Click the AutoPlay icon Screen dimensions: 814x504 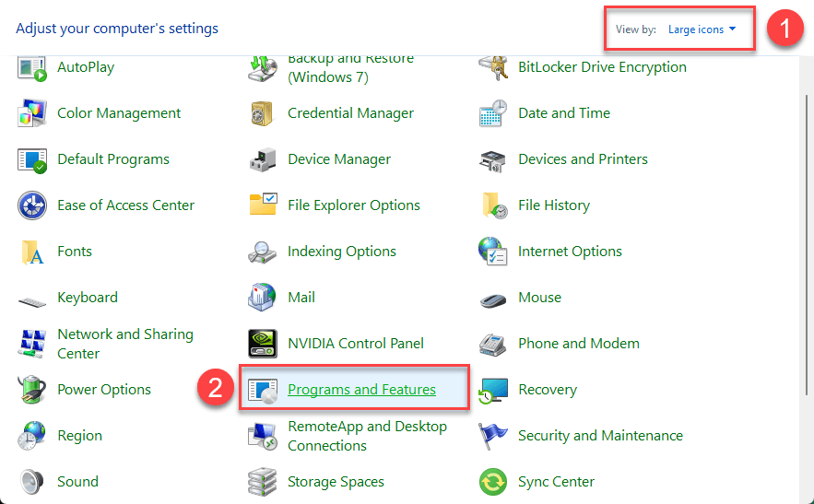coord(32,67)
